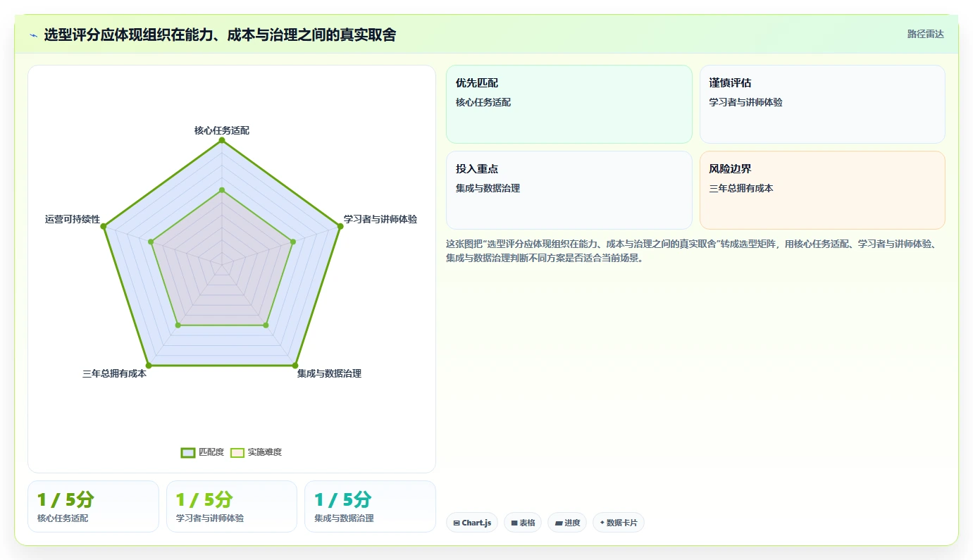Click the 核心任务适配 axis label on the radar
The height and width of the screenshot is (560, 973).
(x=222, y=130)
